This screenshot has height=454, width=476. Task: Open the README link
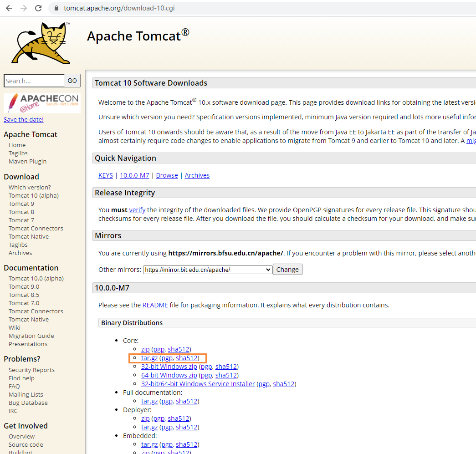(155, 305)
